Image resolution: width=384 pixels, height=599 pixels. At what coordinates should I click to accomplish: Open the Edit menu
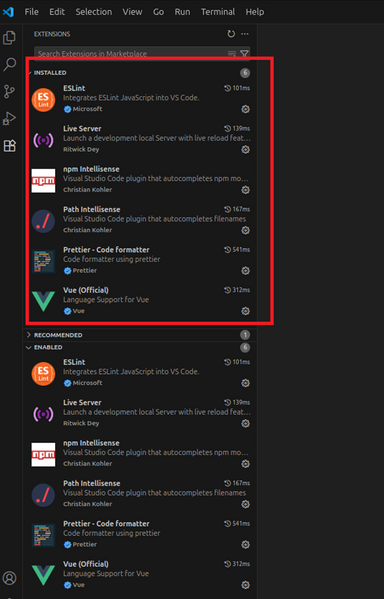point(57,12)
